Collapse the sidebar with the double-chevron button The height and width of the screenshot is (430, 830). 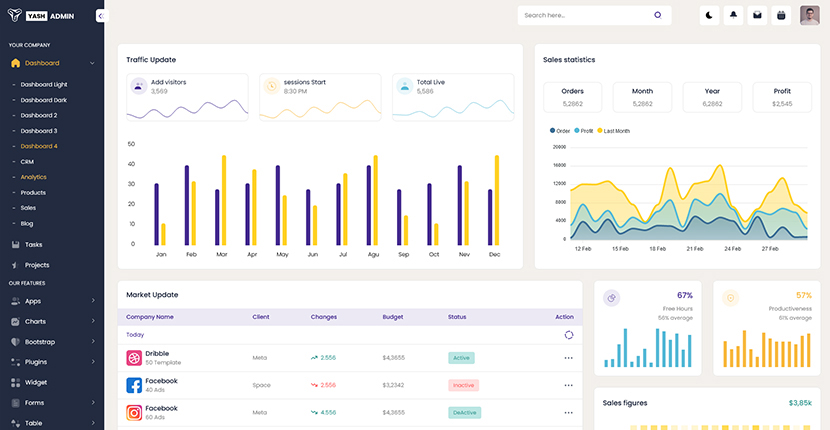pos(101,16)
